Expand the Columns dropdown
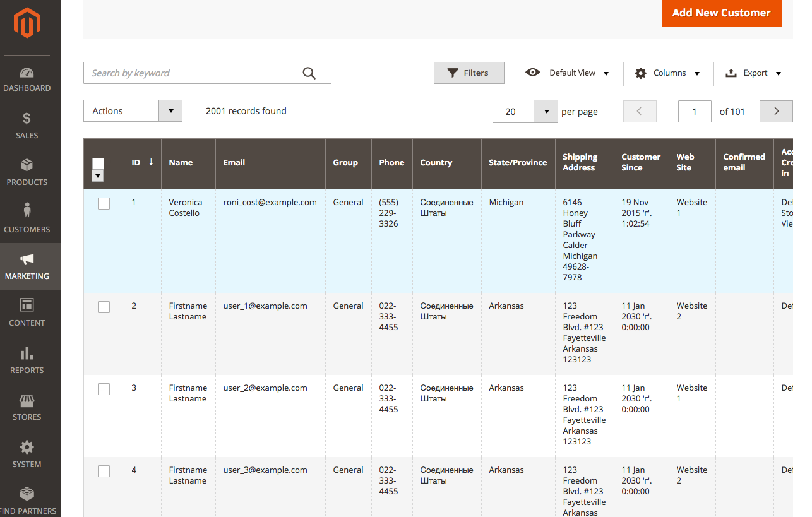The image size is (812, 517). point(668,73)
